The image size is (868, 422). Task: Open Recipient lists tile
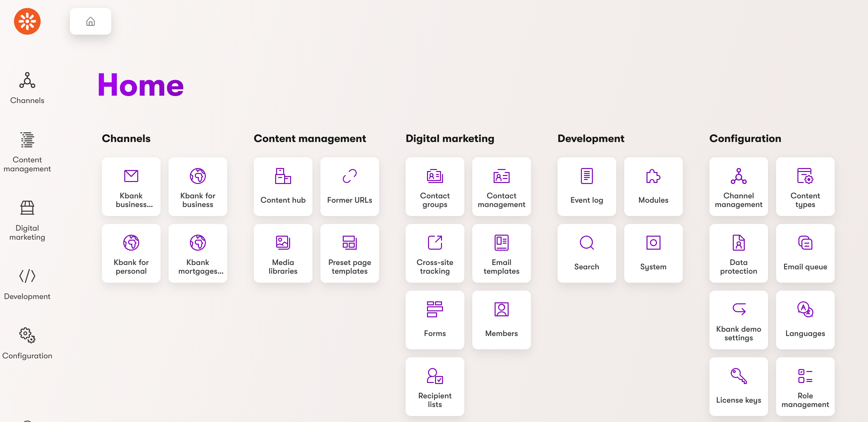point(434,386)
